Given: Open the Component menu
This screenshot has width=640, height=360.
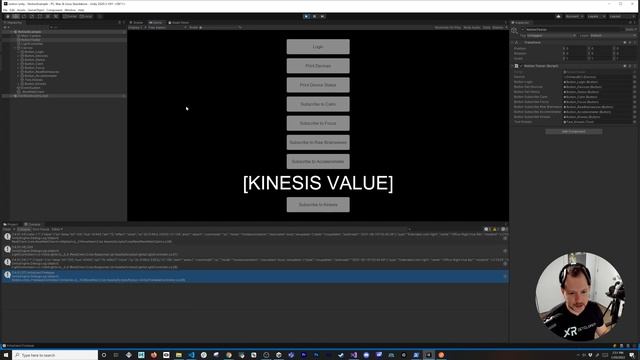Looking at the screenshot, I should point(54,10).
